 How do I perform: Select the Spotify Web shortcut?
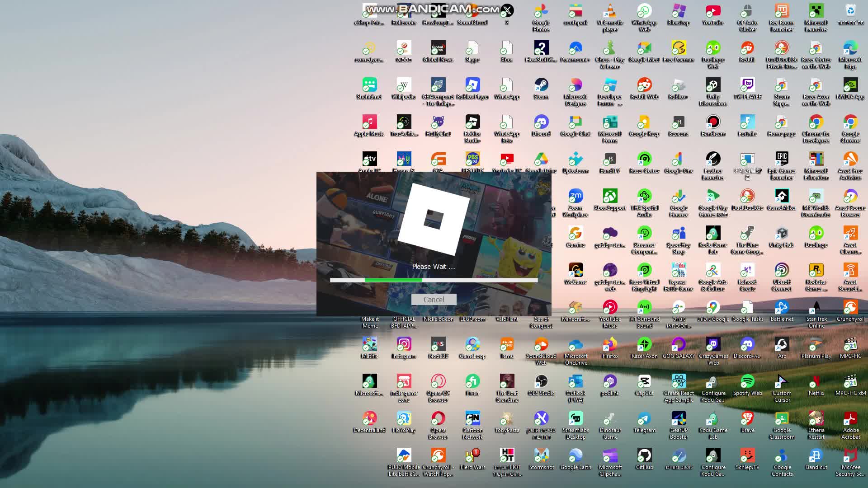click(747, 382)
